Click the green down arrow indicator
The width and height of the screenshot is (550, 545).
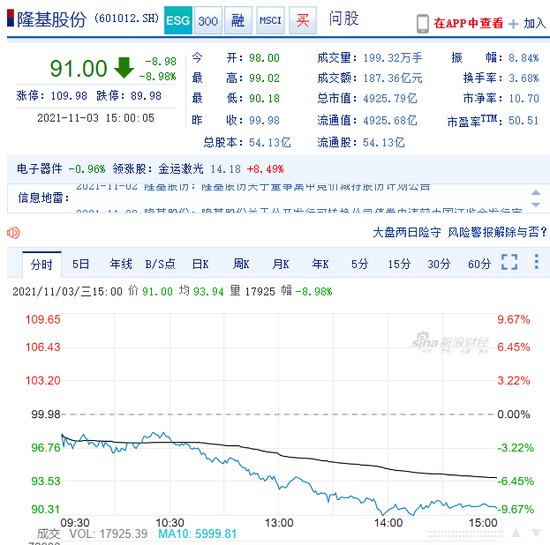[124, 67]
